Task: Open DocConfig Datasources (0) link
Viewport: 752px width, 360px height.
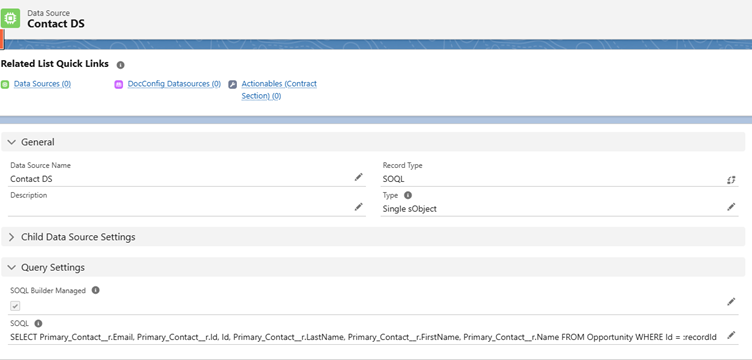Action: 174,84
